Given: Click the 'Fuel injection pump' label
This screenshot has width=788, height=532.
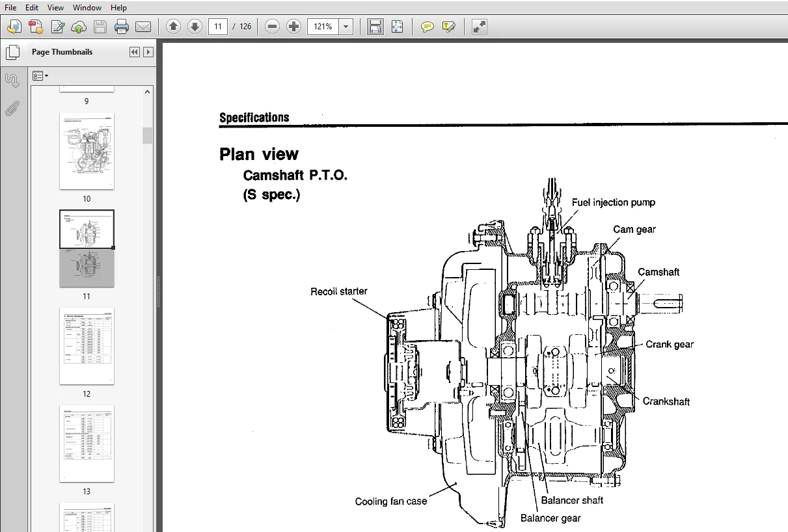Looking at the screenshot, I should [614, 202].
